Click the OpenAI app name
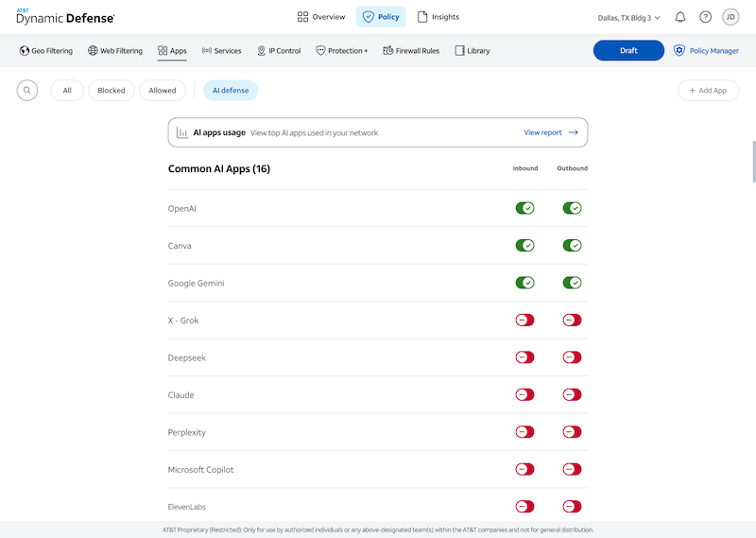Viewport: 756px width, 538px height. coord(181,208)
